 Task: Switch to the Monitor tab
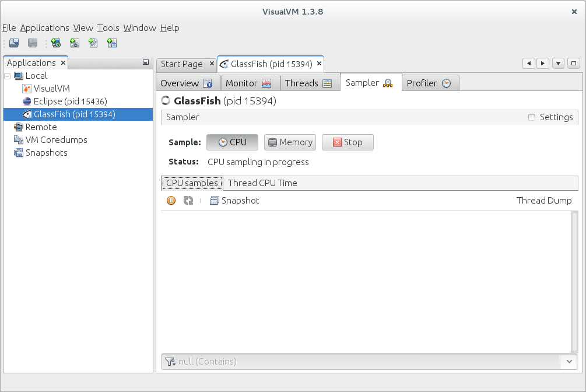250,83
